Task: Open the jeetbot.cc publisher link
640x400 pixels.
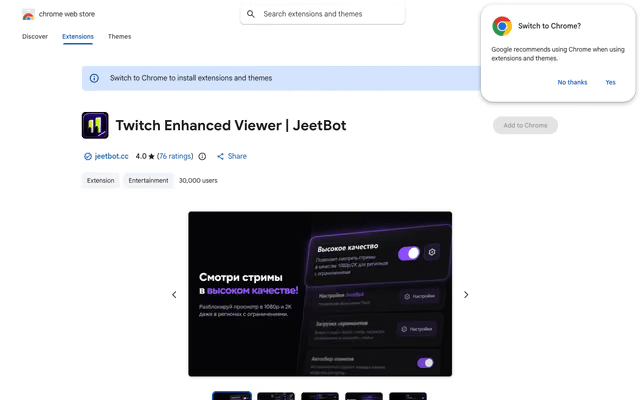Action: click(111, 156)
